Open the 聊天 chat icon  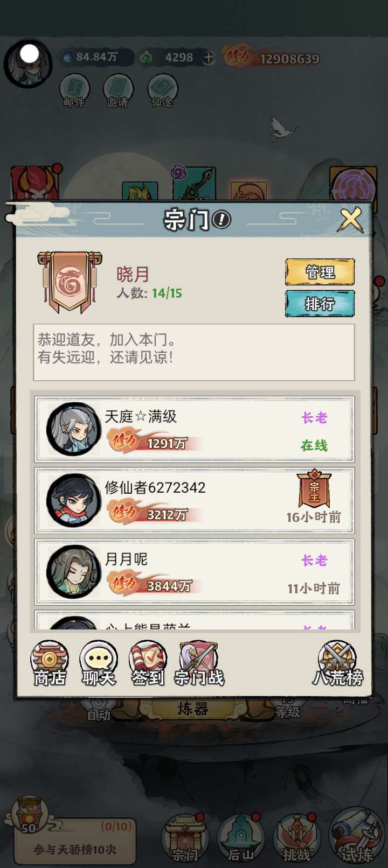coord(99,663)
